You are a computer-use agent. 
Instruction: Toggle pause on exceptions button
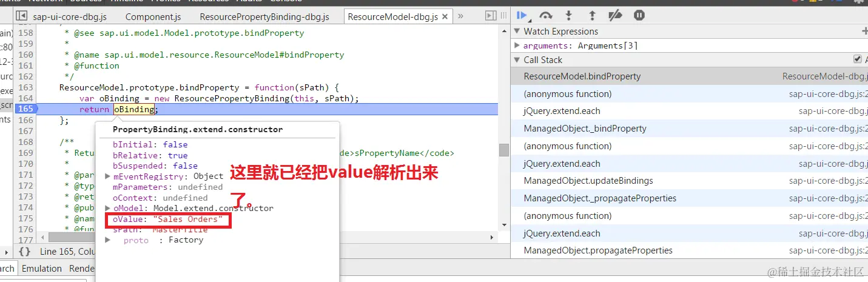click(x=639, y=16)
